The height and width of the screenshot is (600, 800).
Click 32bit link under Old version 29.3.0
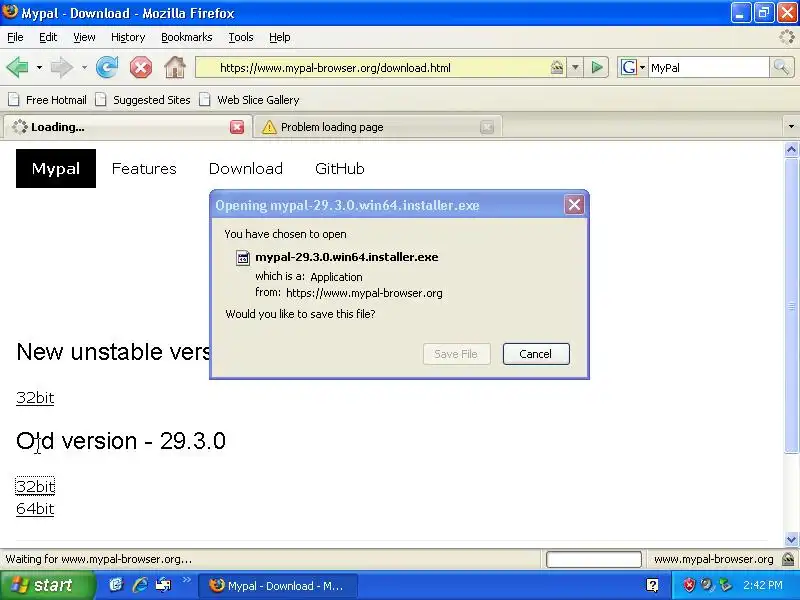pos(35,486)
